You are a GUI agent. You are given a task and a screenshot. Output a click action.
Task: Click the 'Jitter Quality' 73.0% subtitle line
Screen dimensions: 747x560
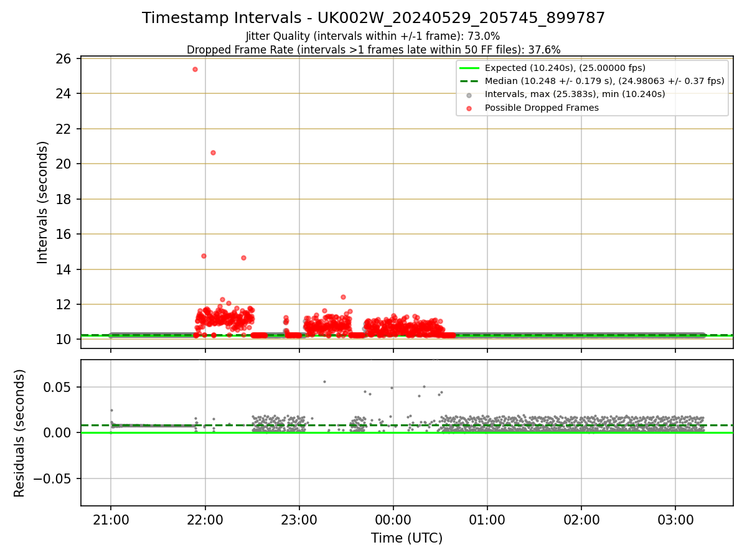[x=373, y=37]
